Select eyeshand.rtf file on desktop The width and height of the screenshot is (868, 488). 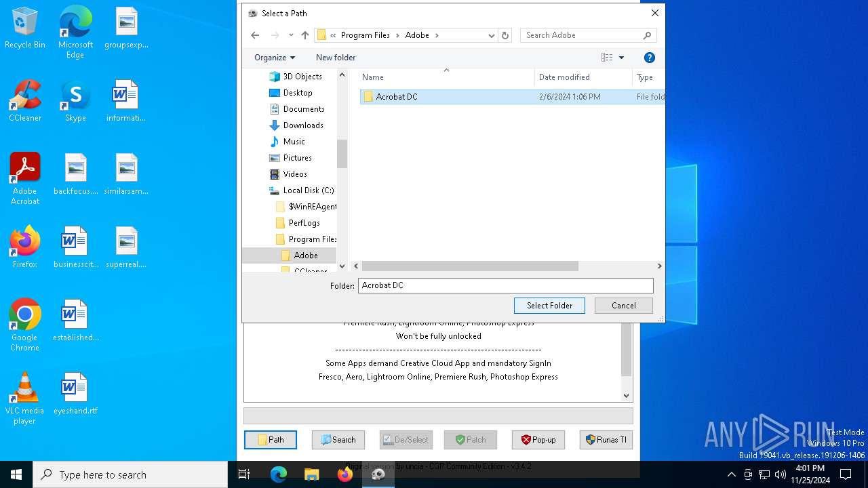pos(75,394)
